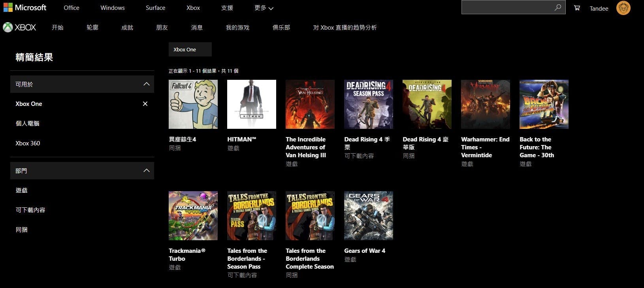Click Tales from the Borderlands - Season Pass title
The width and height of the screenshot is (644, 288).
[x=247, y=258]
